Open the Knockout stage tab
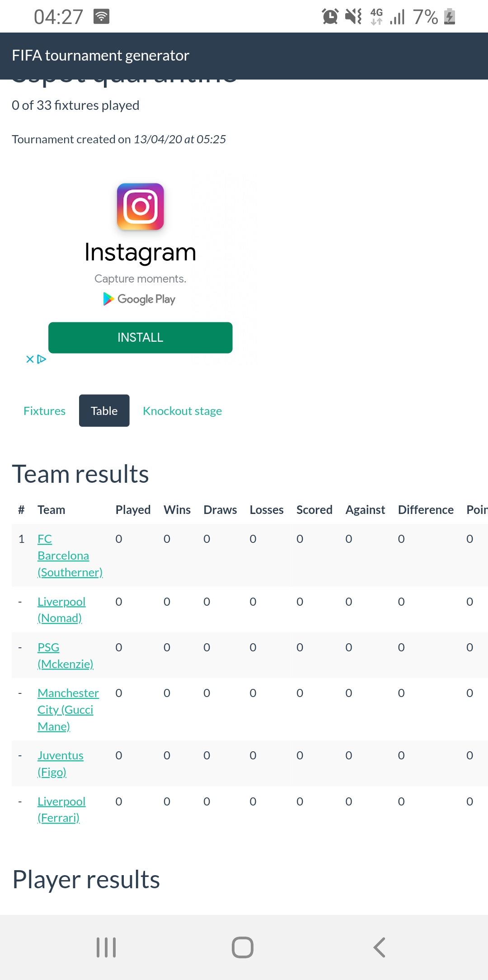The width and height of the screenshot is (488, 980). (182, 411)
